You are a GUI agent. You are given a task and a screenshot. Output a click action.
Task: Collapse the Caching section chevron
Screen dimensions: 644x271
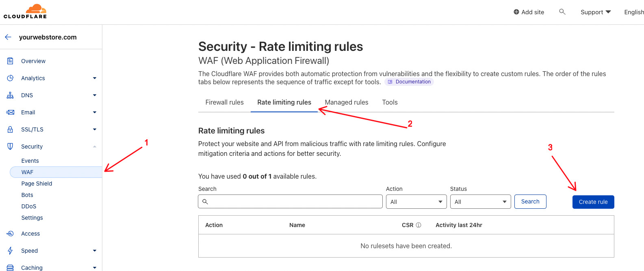pyautogui.click(x=94, y=267)
